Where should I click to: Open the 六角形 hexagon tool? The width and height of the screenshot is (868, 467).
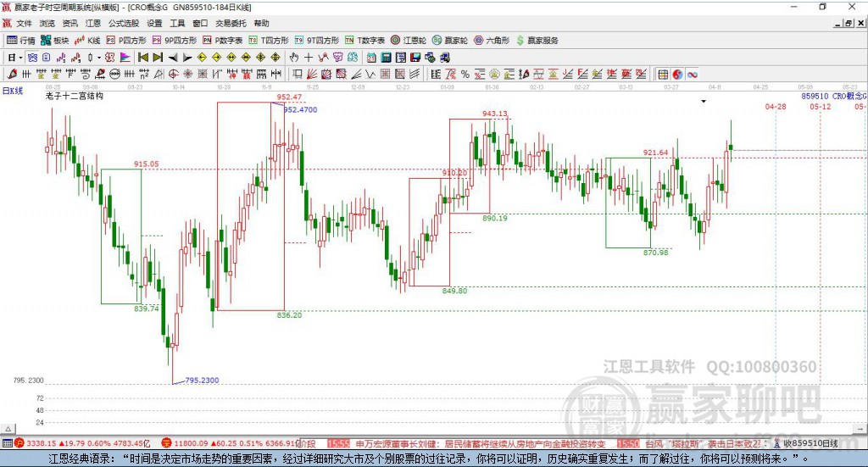point(492,41)
